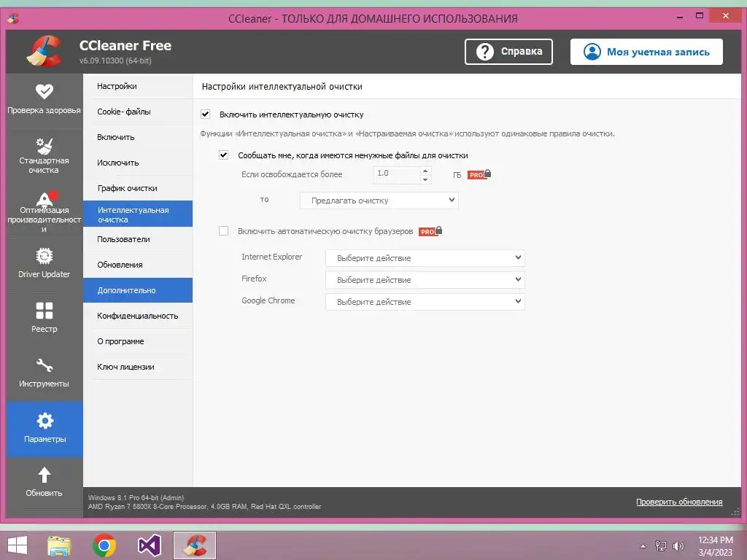Open the Windows Start button
The image size is (747, 560).
pyautogui.click(x=18, y=545)
